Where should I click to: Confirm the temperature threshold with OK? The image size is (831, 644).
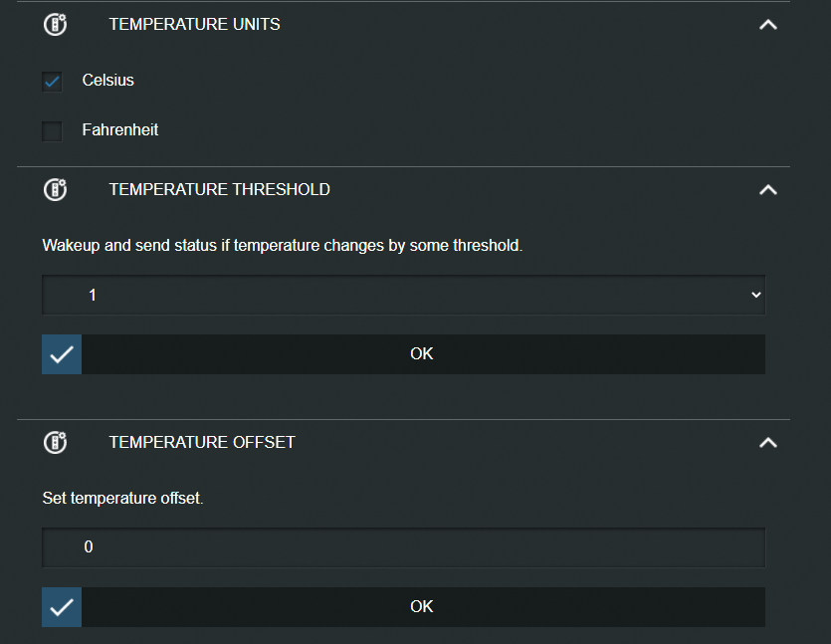click(404, 354)
